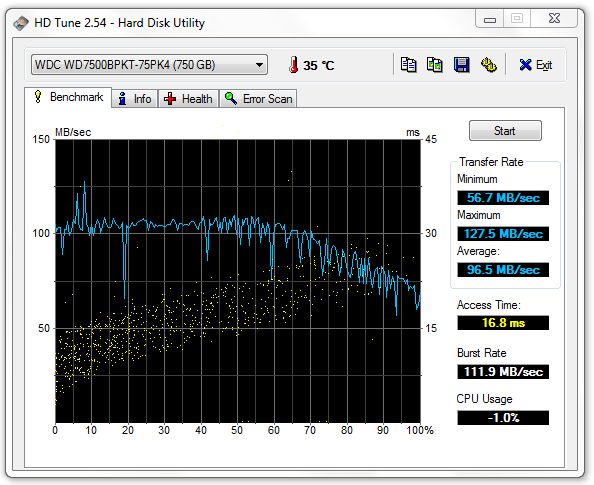Click the Exit button label
The width and height of the screenshot is (594, 485).
click(544, 65)
